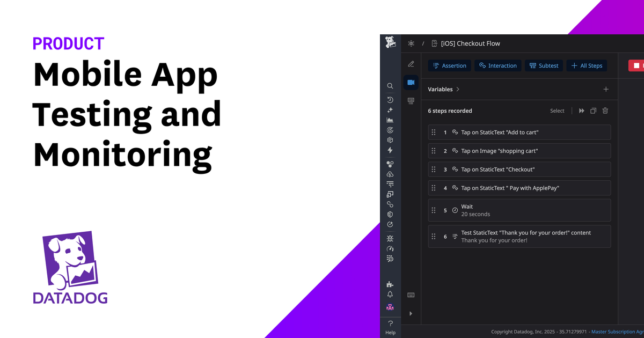Select step 3 Tap on StaticText "Checkout"
This screenshot has width=644, height=338.
pos(519,170)
